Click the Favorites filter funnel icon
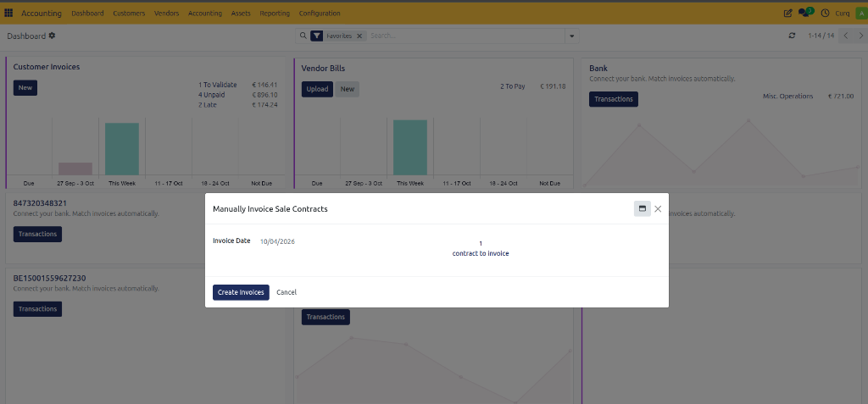Screen dimensions: 868x404 [316, 36]
